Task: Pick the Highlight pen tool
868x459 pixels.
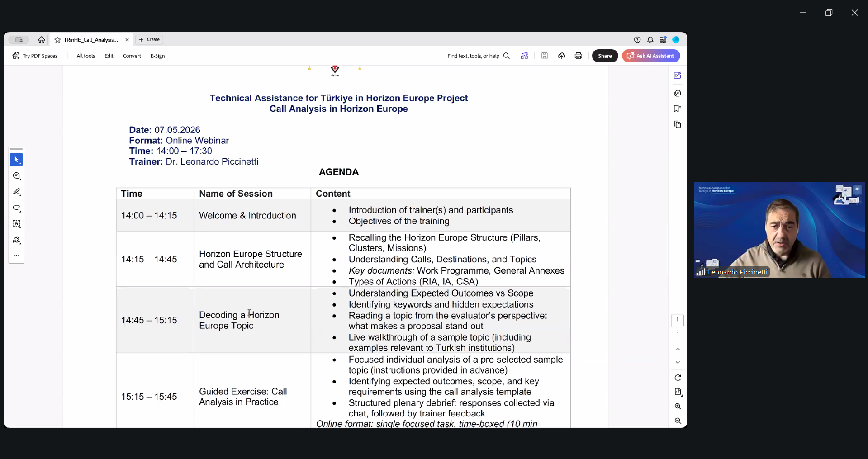Action: coord(17,192)
